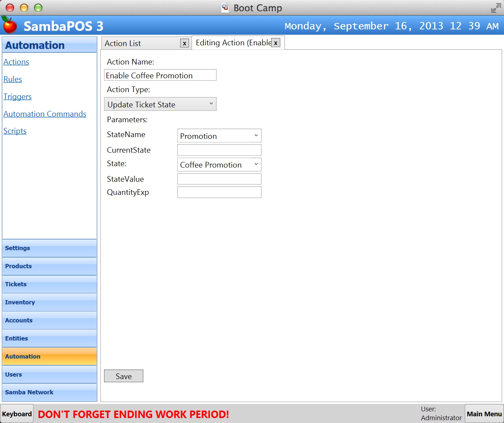Click the Scripts link
Image resolution: width=504 pixels, height=423 pixels.
[x=15, y=131]
